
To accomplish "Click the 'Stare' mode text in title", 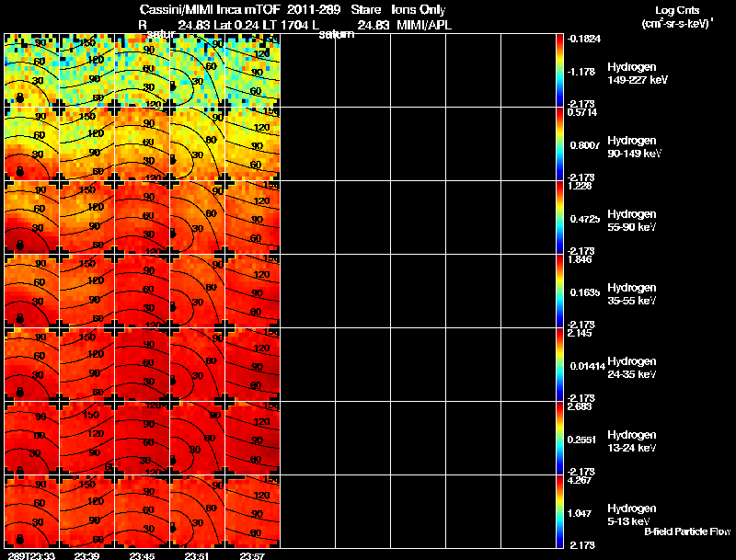I will tap(366, 9).
